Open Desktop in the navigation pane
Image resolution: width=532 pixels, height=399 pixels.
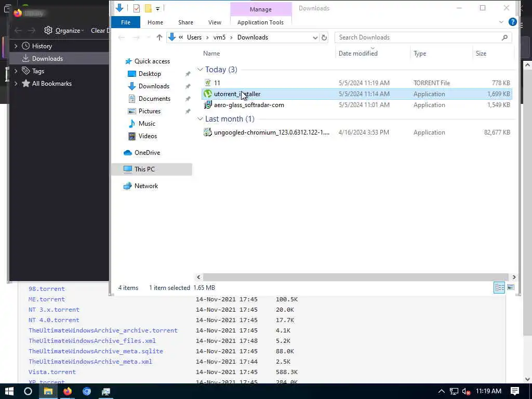[x=150, y=74]
